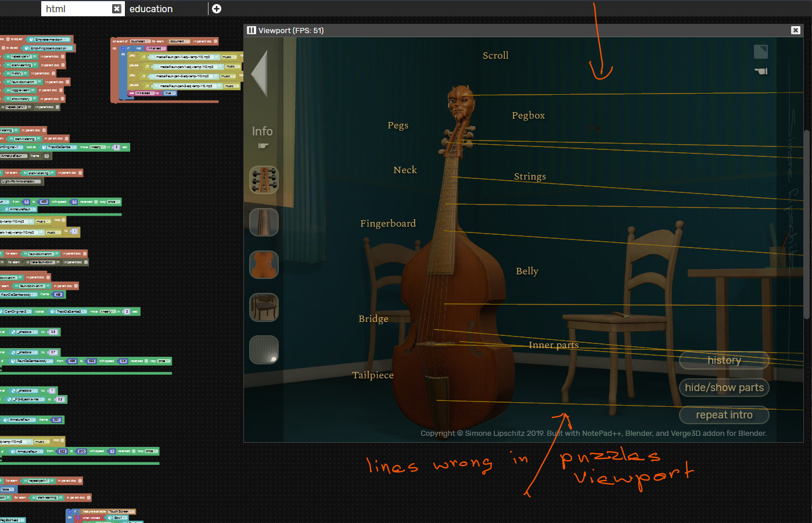812x523 pixels.
Task: Click the repeat intro button
Action: point(724,415)
